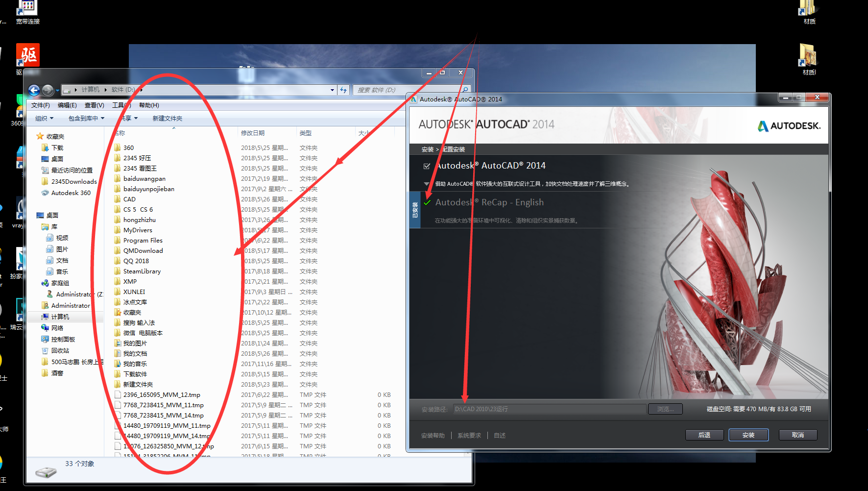
Task: Open the address bar history dropdown
Action: pyautogui.click(x=332, y=90)
